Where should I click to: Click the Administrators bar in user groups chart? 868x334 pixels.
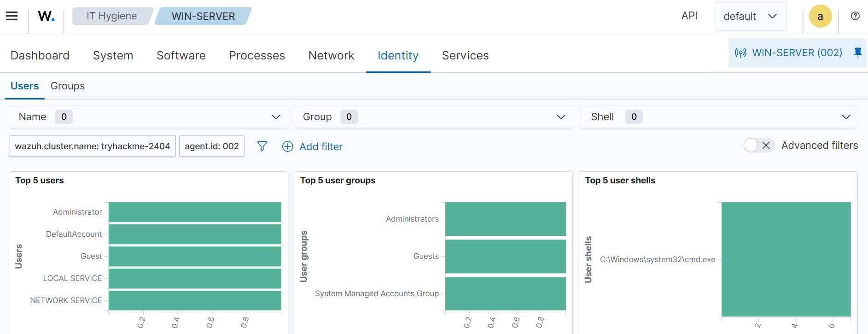[x=506, y=219]
